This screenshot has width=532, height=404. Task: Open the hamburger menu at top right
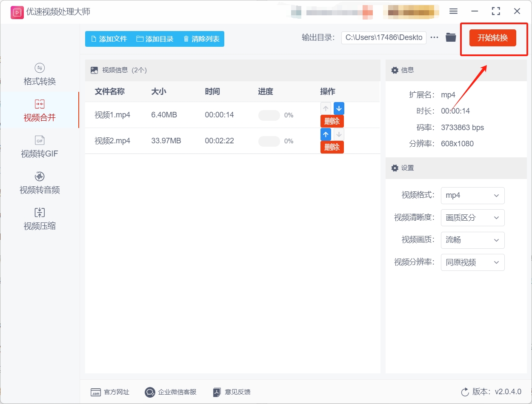click(453, 11)
